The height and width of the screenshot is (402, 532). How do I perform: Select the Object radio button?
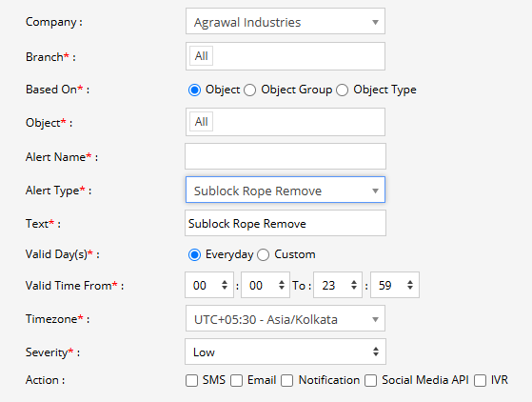click(194, 90)
